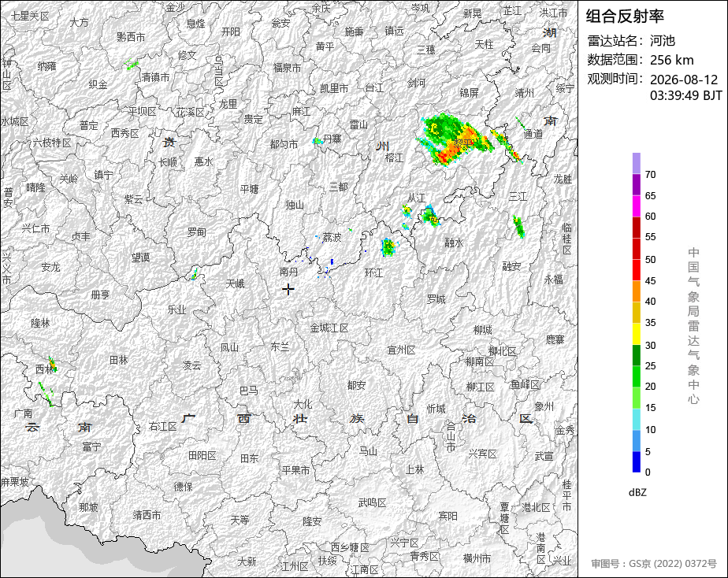This screenshot has width=728, height=578.
Task: Click the green 20 dBZ legend color
Action: (636, 376)
